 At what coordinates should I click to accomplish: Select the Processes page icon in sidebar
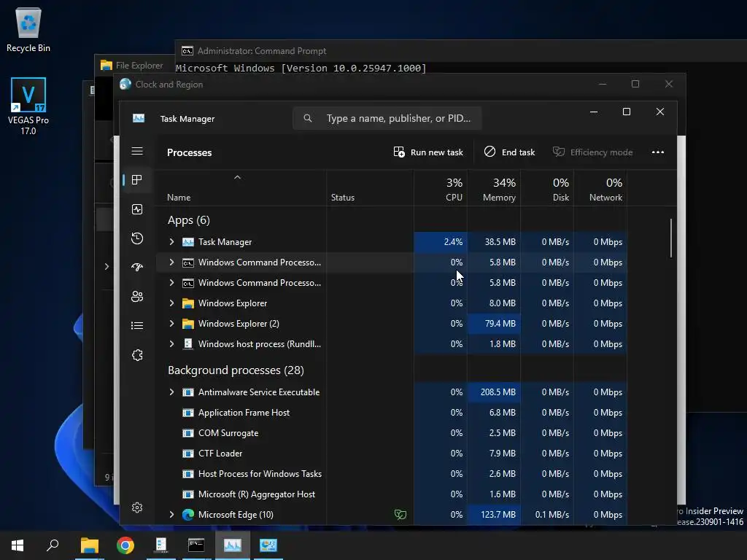click(137, 180)
